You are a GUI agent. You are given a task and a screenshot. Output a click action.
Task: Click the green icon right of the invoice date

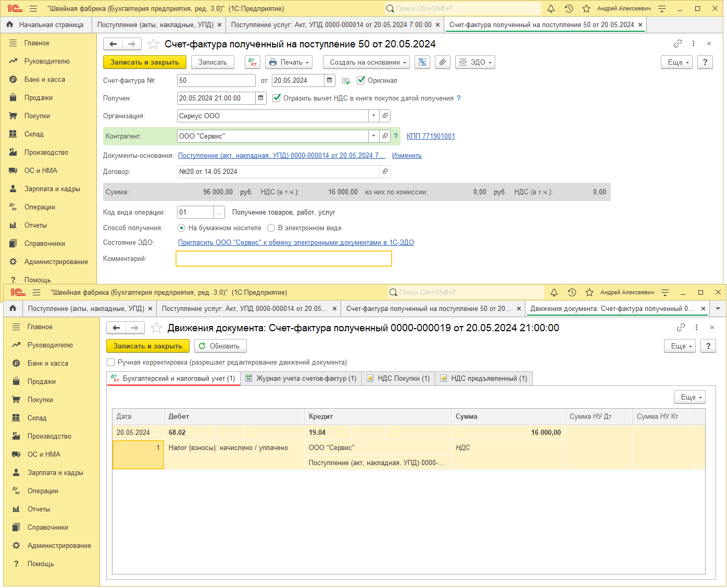coord(346,81)
